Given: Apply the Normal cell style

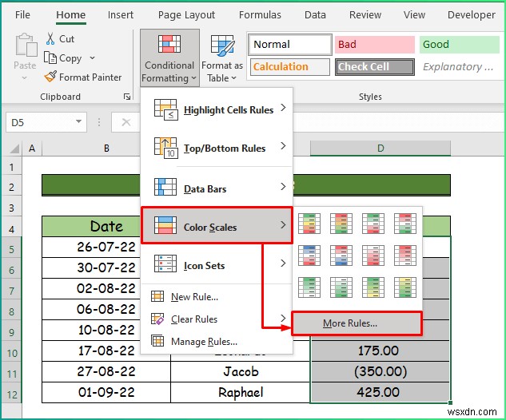Looking at the screenshot, I should (x=290, y=45).
